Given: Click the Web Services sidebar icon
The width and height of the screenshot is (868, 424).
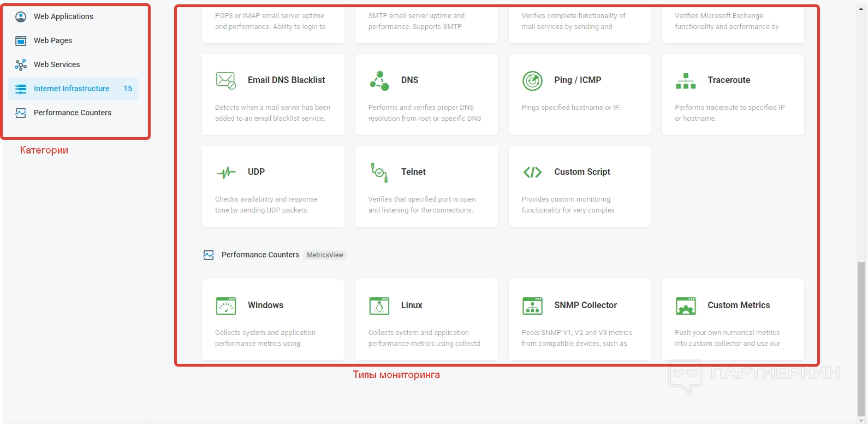Looking at the screenshot, I should [x=21, y=65].
